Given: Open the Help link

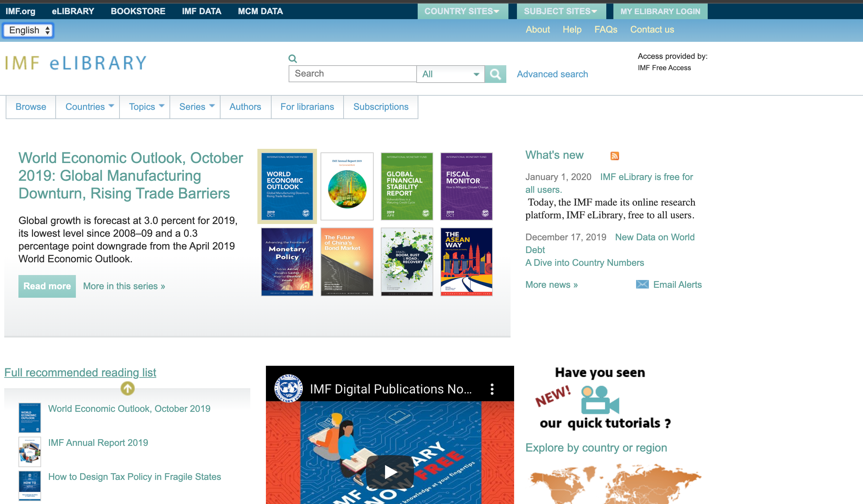Looking at the screenshot, I should [x=572, y=30].
